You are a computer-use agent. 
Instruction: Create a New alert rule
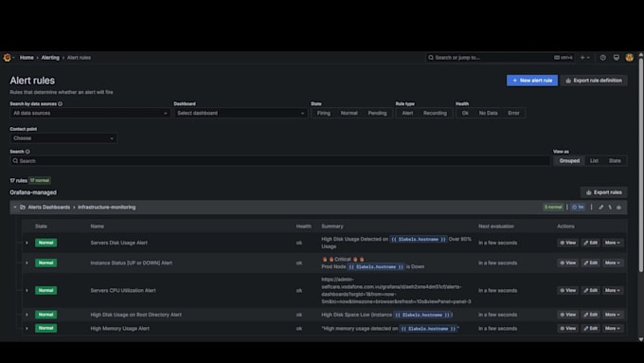[x=532, y=81]
